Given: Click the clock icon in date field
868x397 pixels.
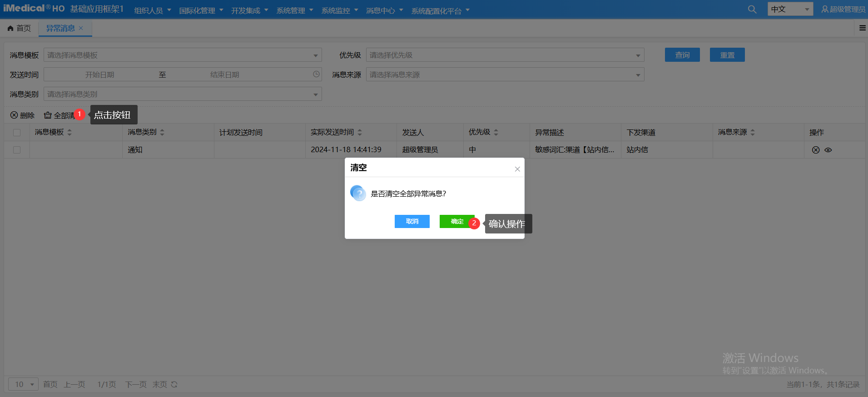Looking at the screenshot, I should (316, 74).
